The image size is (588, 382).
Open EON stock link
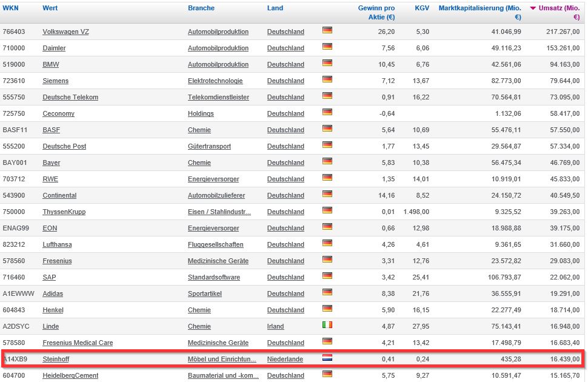click(50, 228)
